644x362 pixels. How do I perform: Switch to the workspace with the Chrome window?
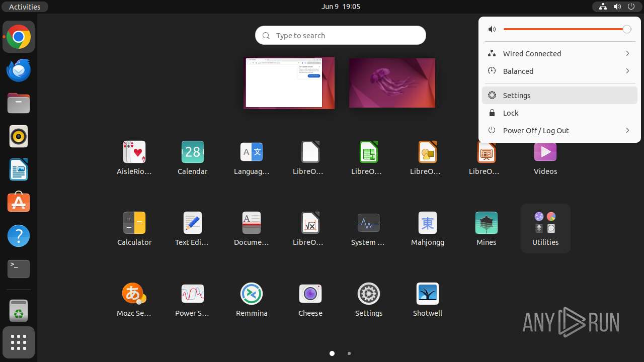[x=289, y=82]
